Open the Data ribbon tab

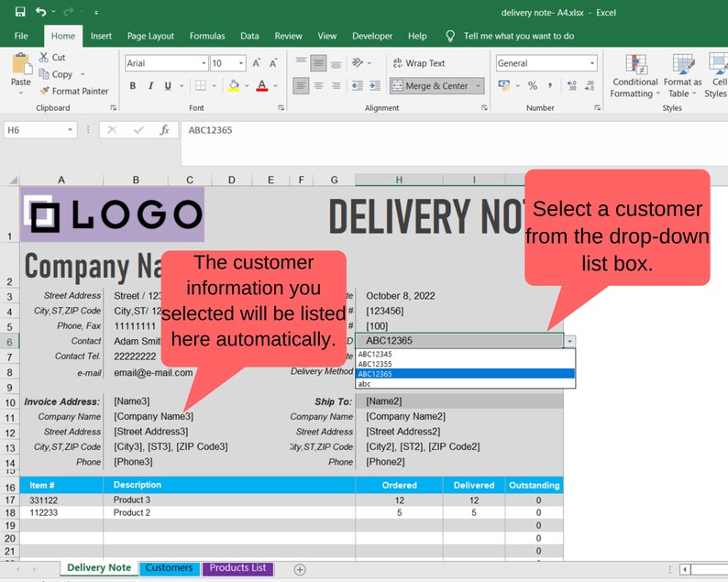click(x=249, y=36)
